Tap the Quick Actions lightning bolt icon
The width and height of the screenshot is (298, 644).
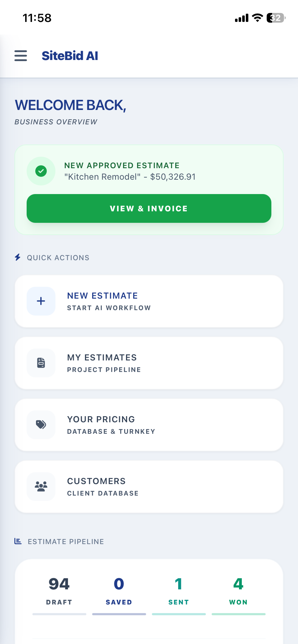click(x=18, y=257)
